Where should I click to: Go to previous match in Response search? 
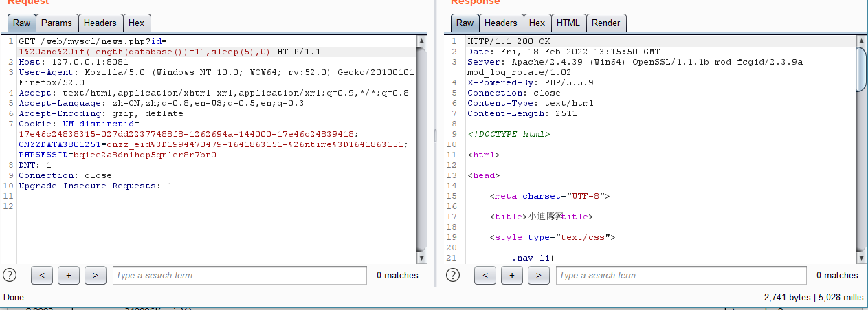tap(485, 275)
